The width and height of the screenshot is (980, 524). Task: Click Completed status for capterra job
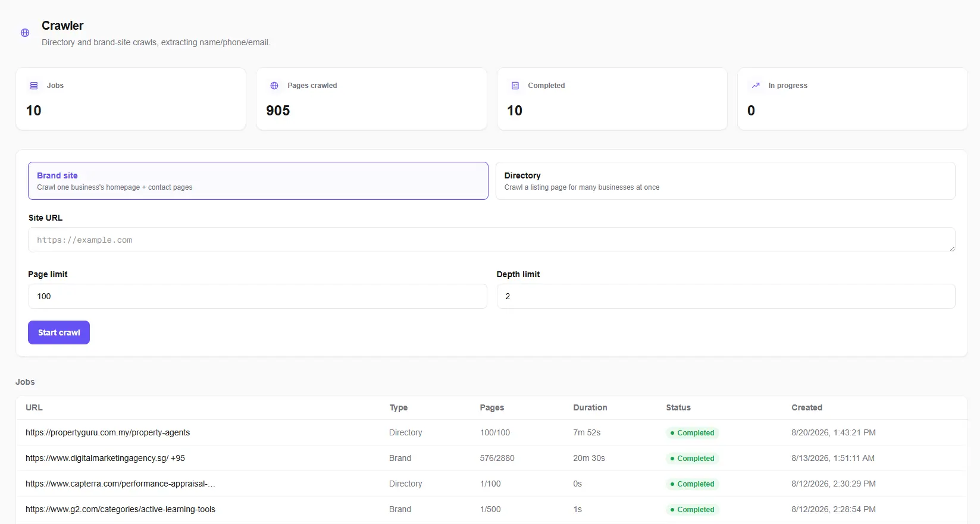(692, 484)
